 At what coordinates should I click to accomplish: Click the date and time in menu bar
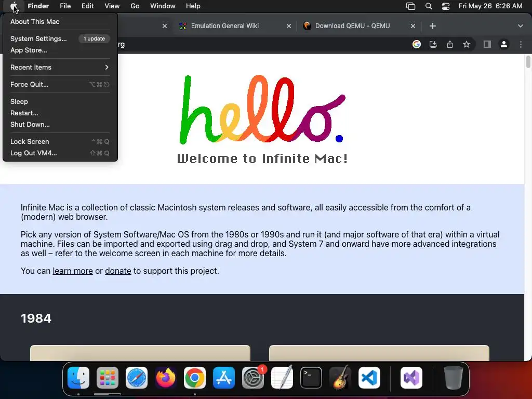click(490, 6)
